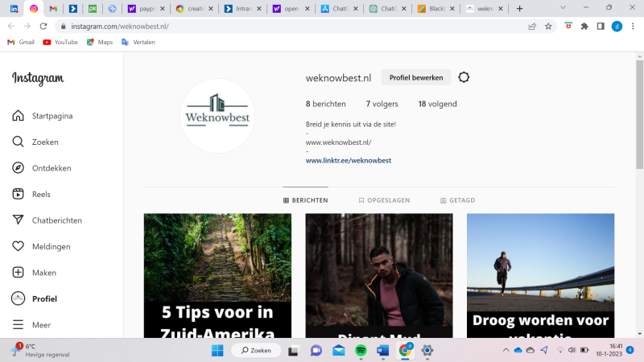Switch to the Getagd tab

pos(457,200)
